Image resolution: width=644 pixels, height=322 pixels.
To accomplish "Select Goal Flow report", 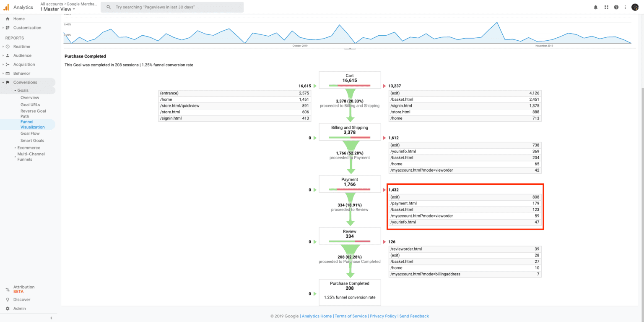I will (x=30, y=134).
